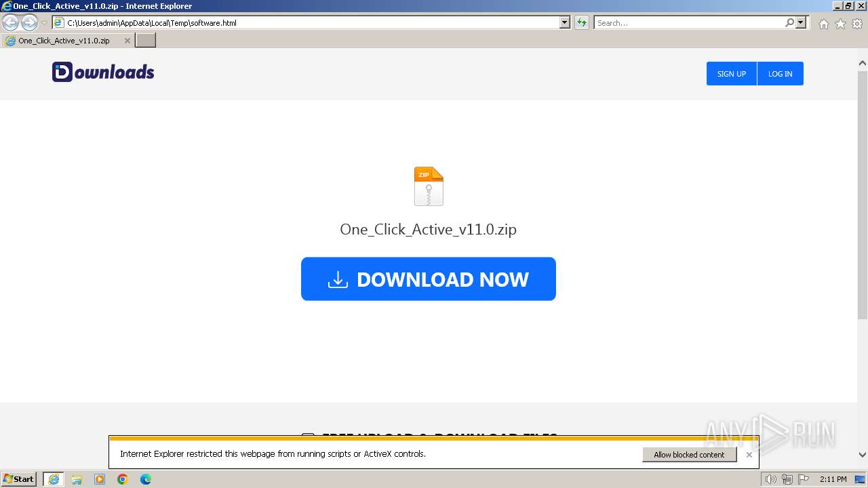
Task: Click the scrollbar down arrow
Action: (x=862, y=455)
